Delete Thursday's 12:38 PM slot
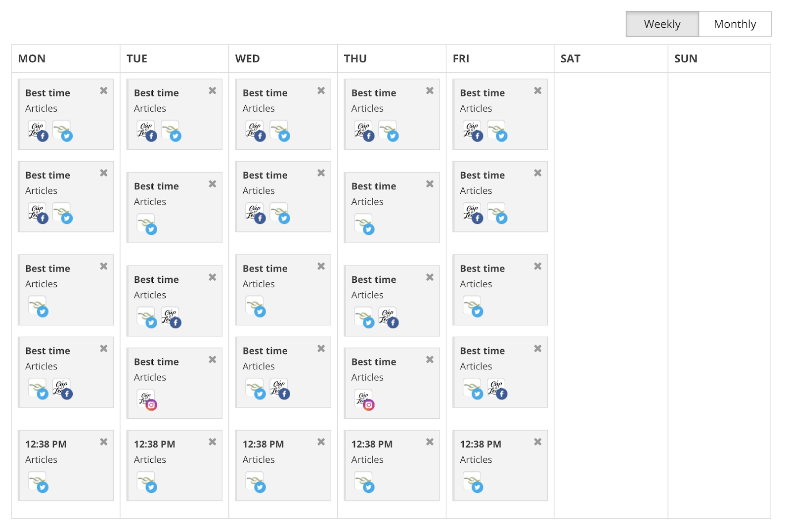This screenshot has width=791, height=532. click(430, 442)
